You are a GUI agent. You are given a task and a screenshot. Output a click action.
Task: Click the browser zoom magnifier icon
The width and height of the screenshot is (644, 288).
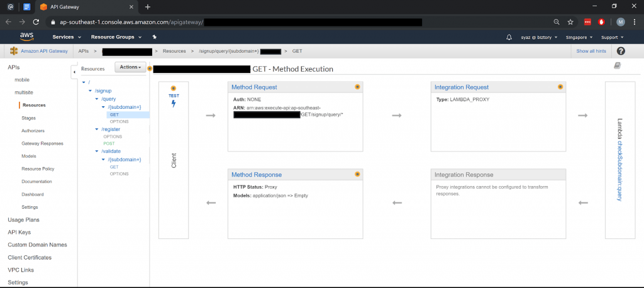coord(557,22)
